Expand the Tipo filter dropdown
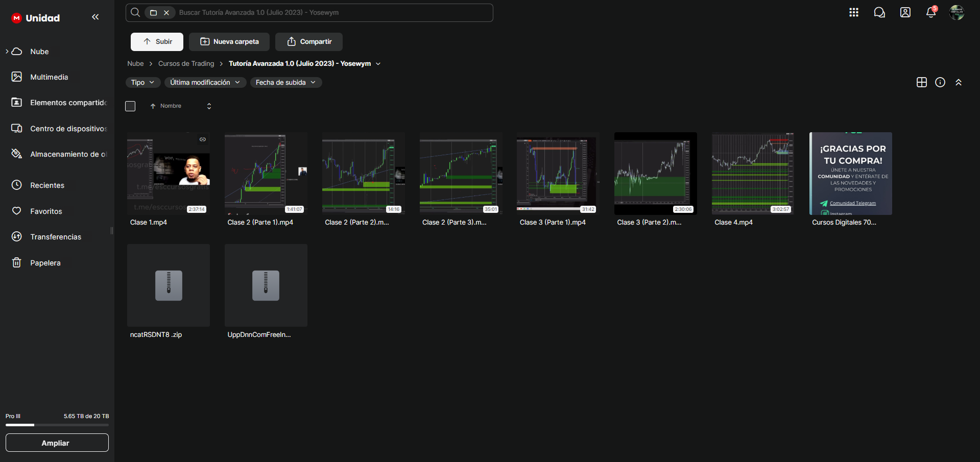This screenshot has width=980, height=462. (x=143, y=82)
